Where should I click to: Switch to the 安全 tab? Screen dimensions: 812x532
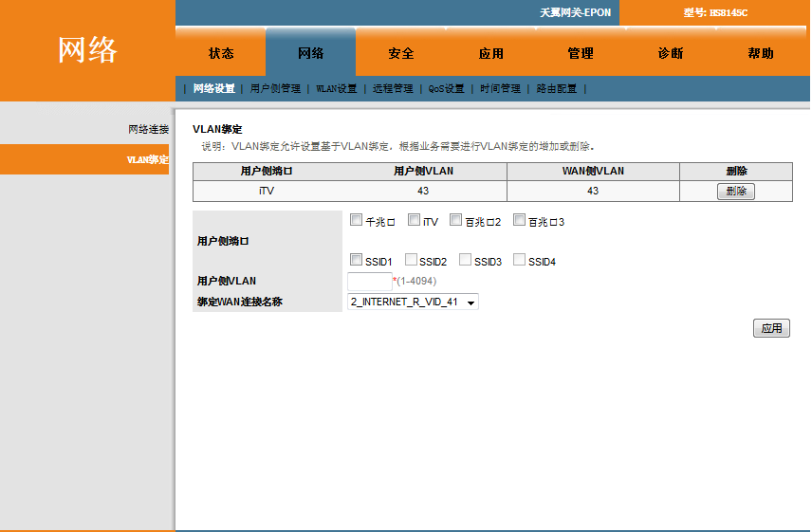(401, 53)
